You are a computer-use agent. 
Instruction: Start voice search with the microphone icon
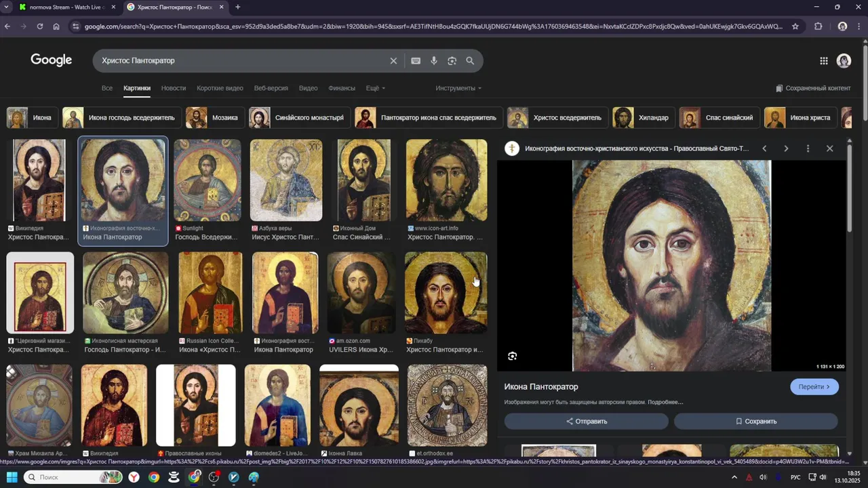[434, 61]
